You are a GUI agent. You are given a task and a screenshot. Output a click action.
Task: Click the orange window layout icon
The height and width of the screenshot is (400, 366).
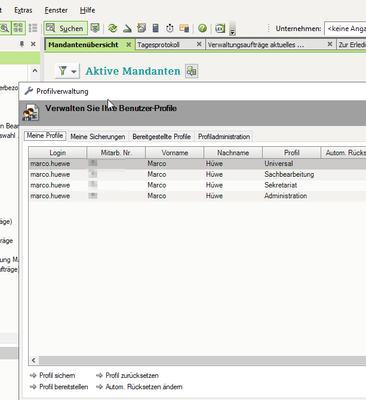(184, 28)
